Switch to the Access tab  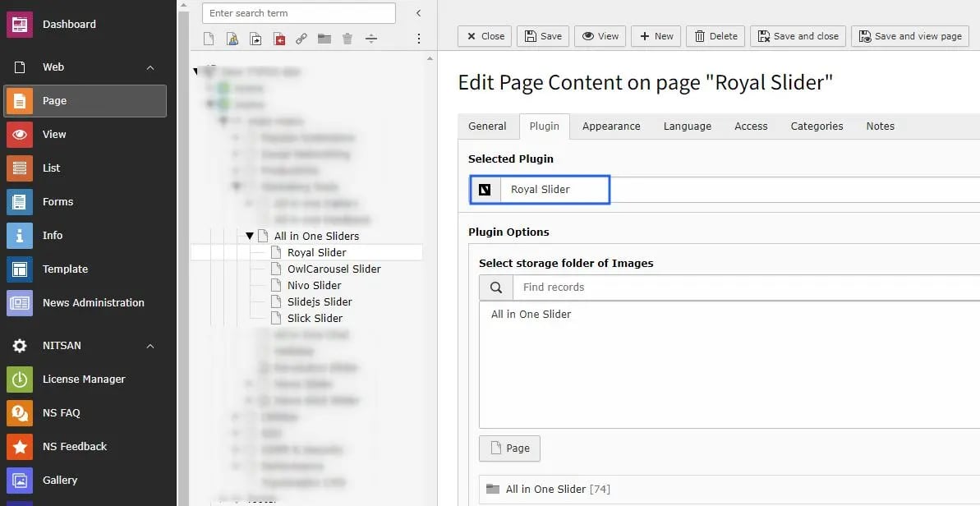click(752, 126)
